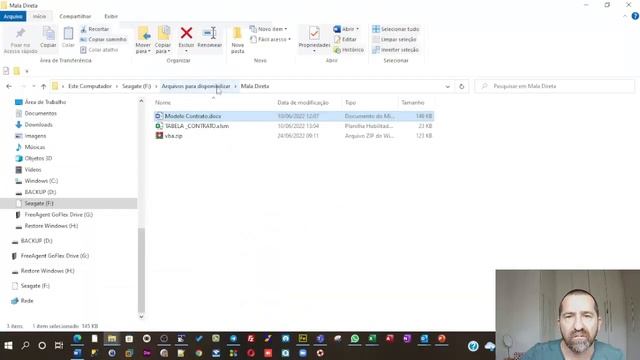640x360 pixels.
Task: Click the Mala Direta breadcrumb
Action: (255, 86)
